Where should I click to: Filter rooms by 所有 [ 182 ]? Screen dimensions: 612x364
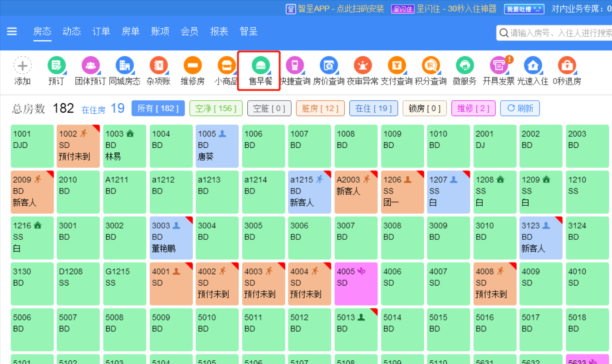pos(158,108)
